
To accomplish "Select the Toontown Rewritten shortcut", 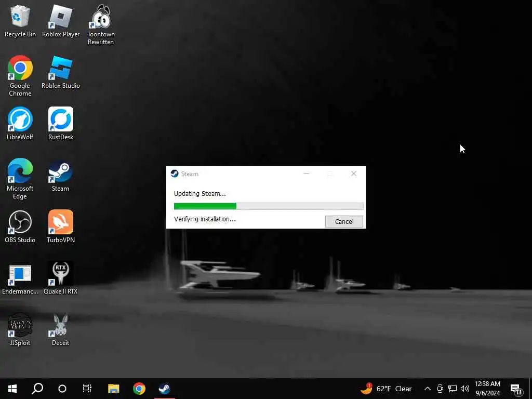I will [x=101, y=25].
